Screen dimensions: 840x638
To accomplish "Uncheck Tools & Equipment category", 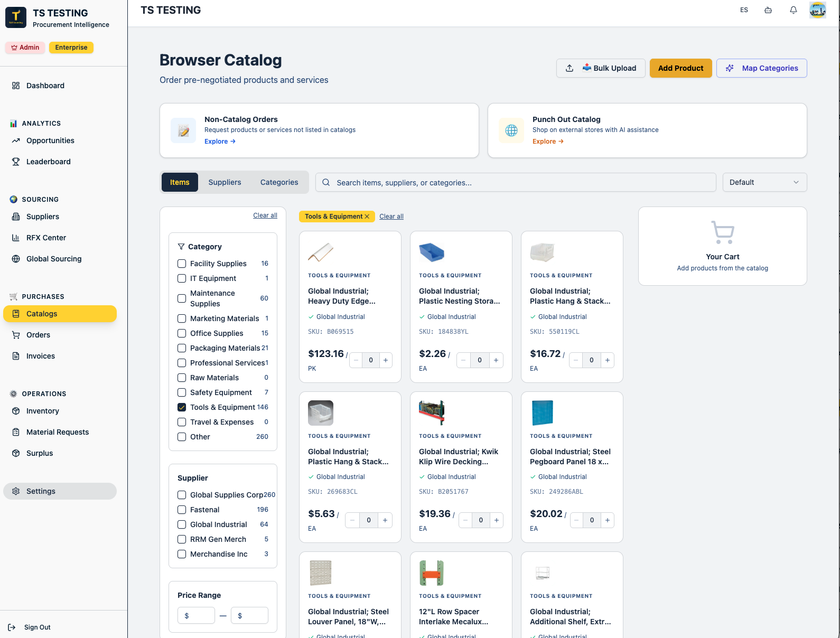I will (x=182, y=407).
